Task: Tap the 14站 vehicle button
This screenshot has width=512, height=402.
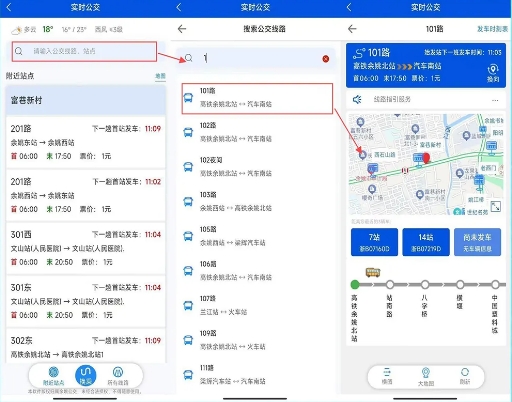Action: pyautogui.click(x=426, y=242)
